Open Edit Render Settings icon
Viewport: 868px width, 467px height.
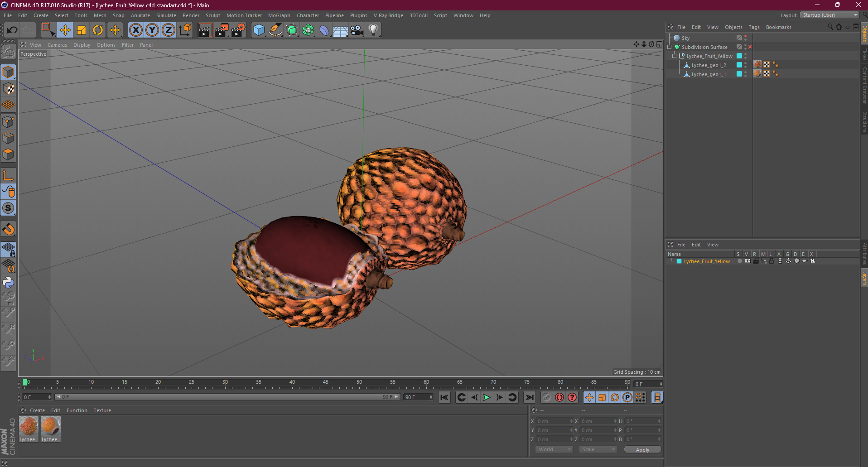[238, 30]
